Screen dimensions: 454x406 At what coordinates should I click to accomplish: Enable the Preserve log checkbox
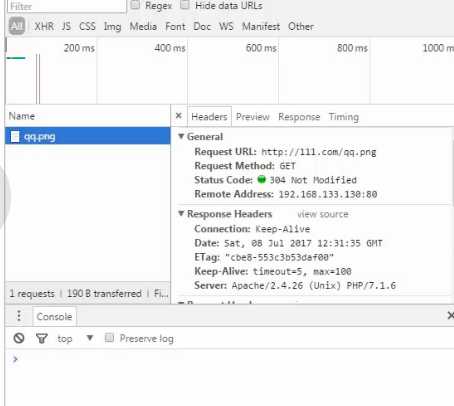coord(109,337)
